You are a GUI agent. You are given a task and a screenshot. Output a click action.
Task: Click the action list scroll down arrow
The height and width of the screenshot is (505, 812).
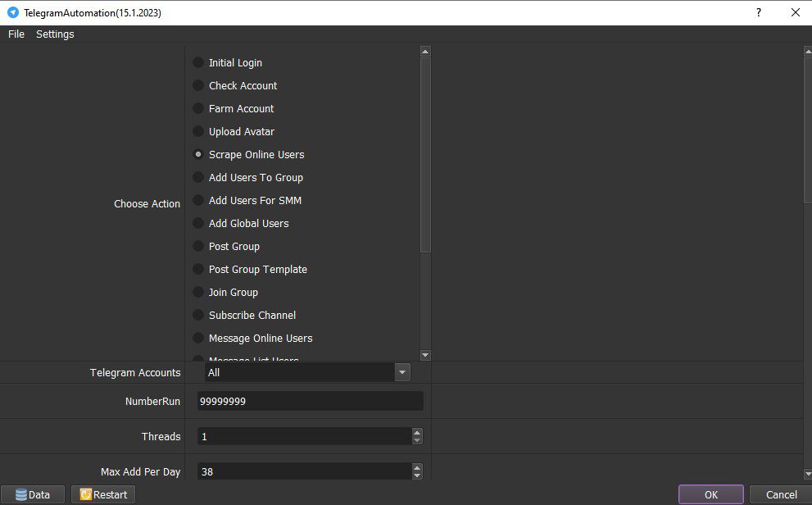425,355
